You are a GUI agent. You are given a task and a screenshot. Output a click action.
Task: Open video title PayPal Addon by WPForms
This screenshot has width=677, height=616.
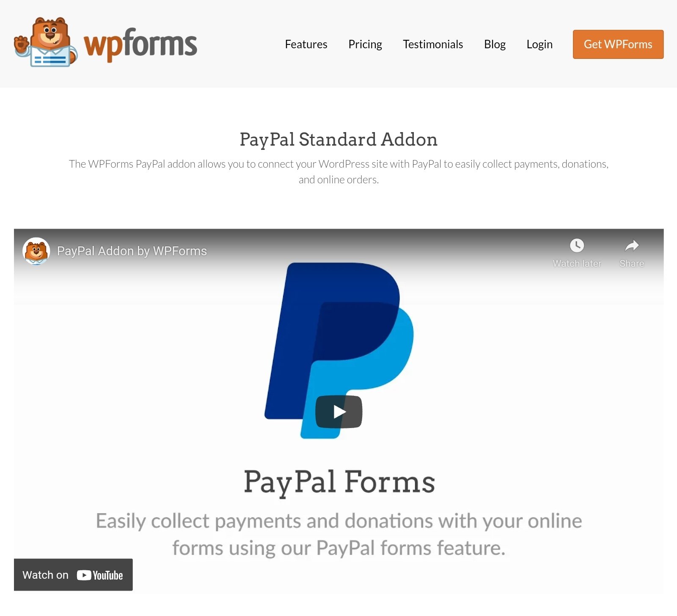[x=132, y=251]
